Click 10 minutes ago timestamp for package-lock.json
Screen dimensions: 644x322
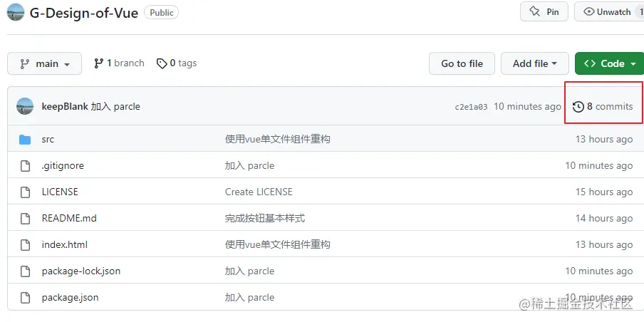(599, 271)
